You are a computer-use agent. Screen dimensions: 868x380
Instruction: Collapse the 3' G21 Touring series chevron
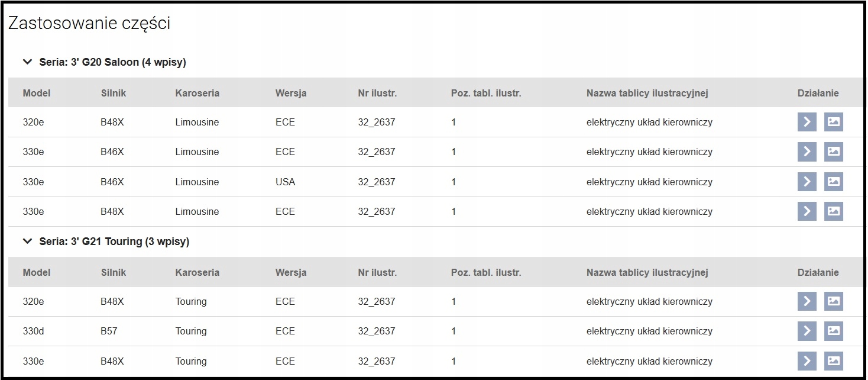pyautogui.click(x=27, y=241)
